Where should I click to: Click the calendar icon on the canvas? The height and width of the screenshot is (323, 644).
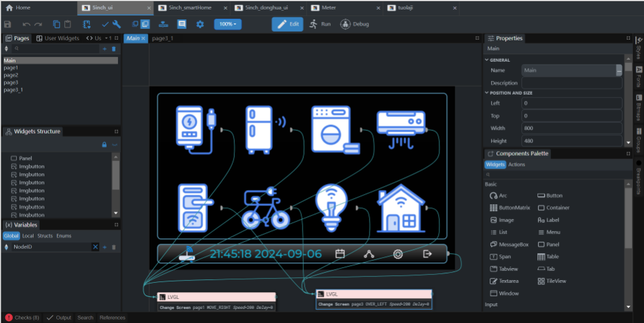pyautogui.click(x=340, y=254)
